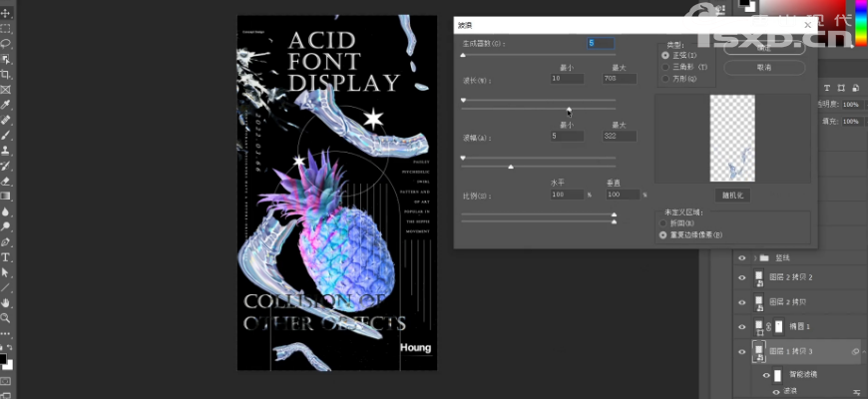Click the 随机化 button
This screenshot has height=399, width=868.
(x=731, y=196)
